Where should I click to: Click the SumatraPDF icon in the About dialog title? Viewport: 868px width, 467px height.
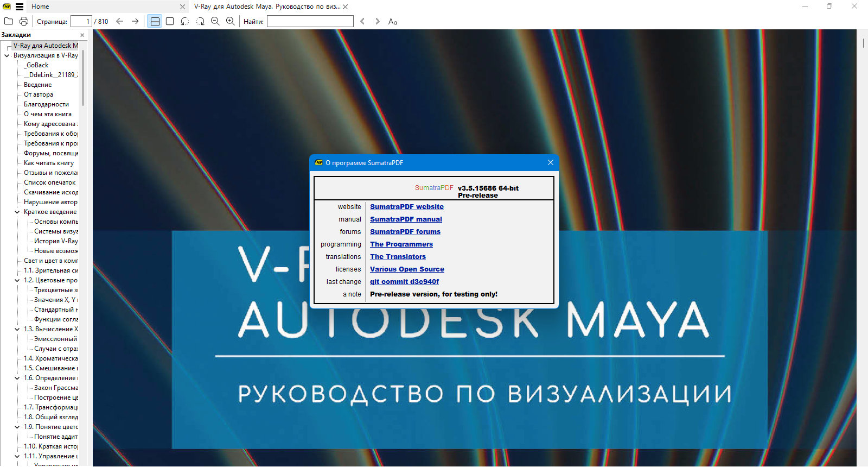319,162
